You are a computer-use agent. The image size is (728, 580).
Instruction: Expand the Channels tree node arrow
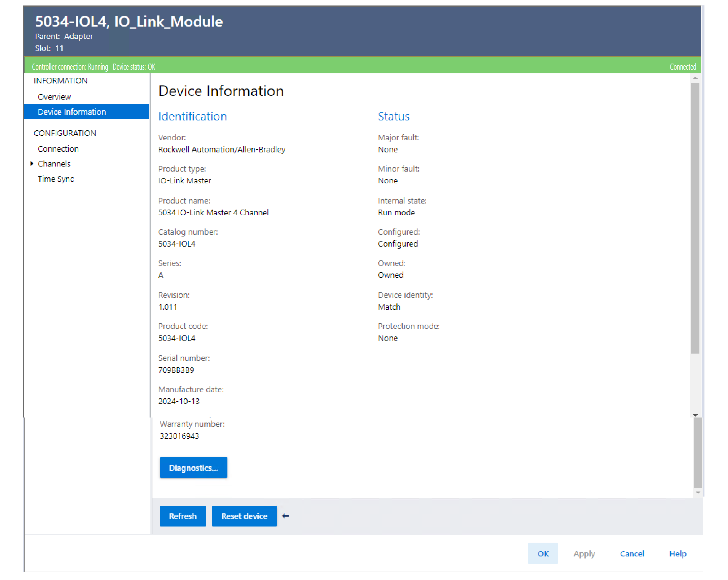pos(32,164)
